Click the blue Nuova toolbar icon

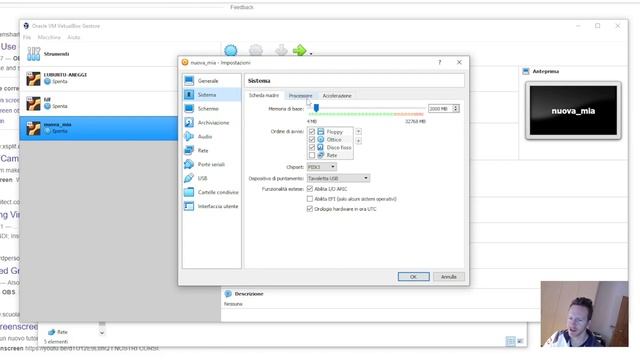(x=231, y=50)
